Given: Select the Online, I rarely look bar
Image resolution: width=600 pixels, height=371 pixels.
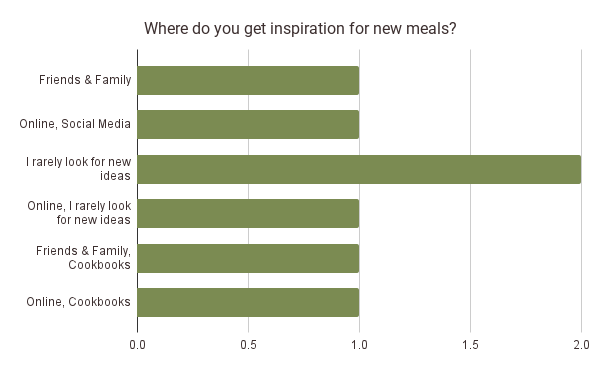Looking at the screenshot, I should click(248, 213).
